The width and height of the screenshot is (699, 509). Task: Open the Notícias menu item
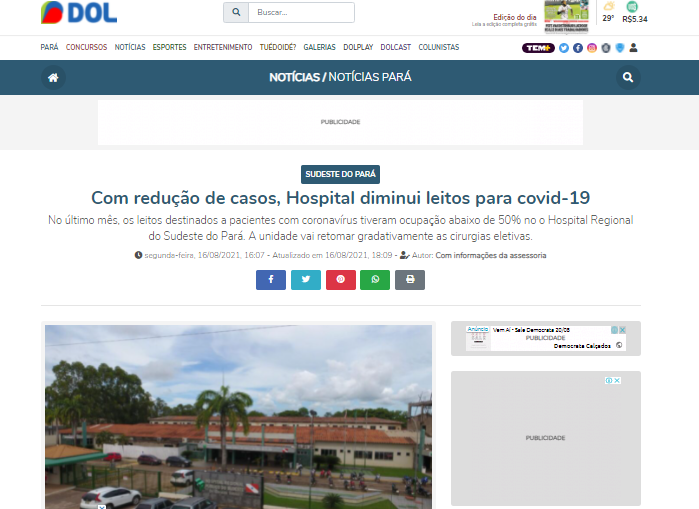[130, 48]
